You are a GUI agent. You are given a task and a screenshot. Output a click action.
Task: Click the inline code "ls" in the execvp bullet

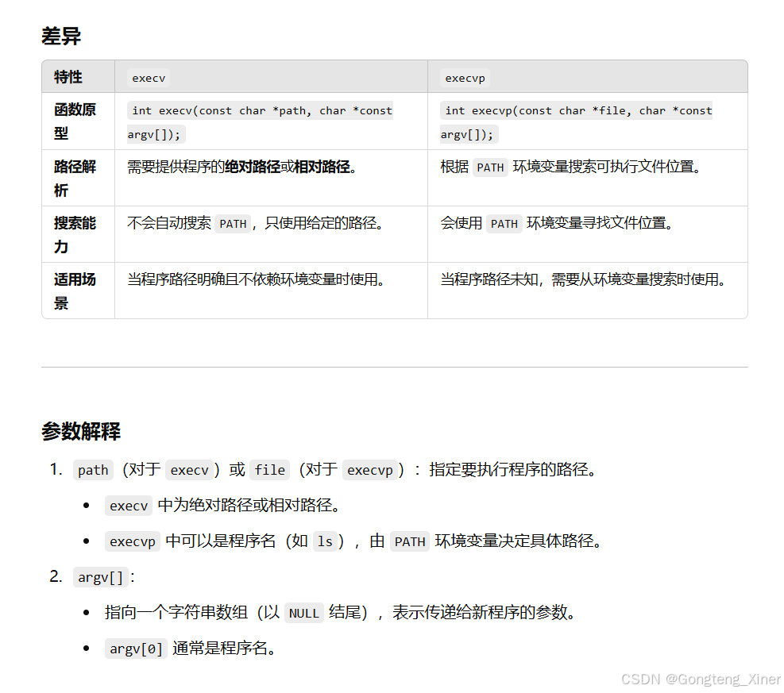coord(325,541)
